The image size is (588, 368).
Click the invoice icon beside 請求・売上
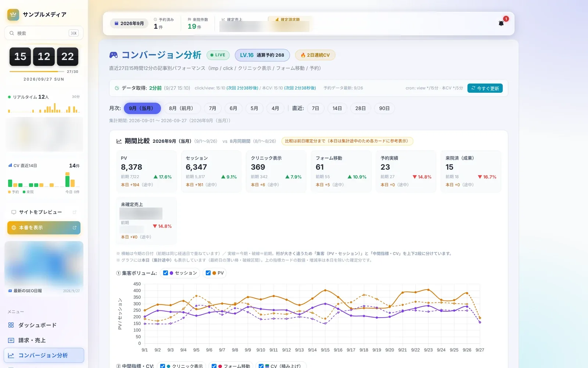pyautogui.click(x=11, y=341)
